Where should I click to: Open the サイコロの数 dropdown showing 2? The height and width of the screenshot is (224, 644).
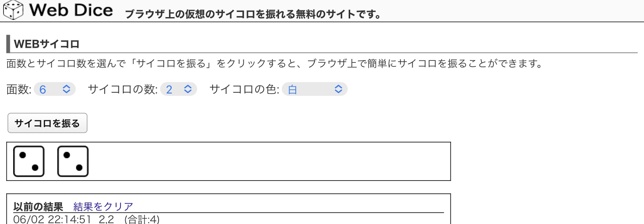click(x=178, y=89)
